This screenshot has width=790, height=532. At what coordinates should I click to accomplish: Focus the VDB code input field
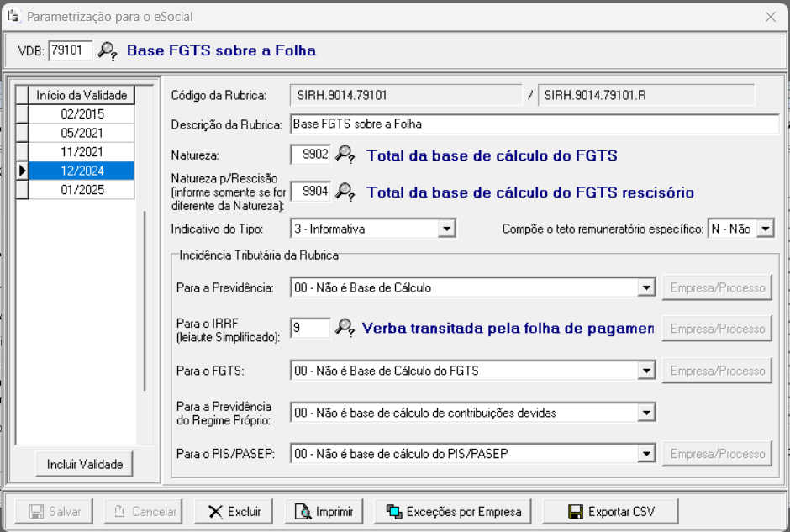(x=70, y=50)
